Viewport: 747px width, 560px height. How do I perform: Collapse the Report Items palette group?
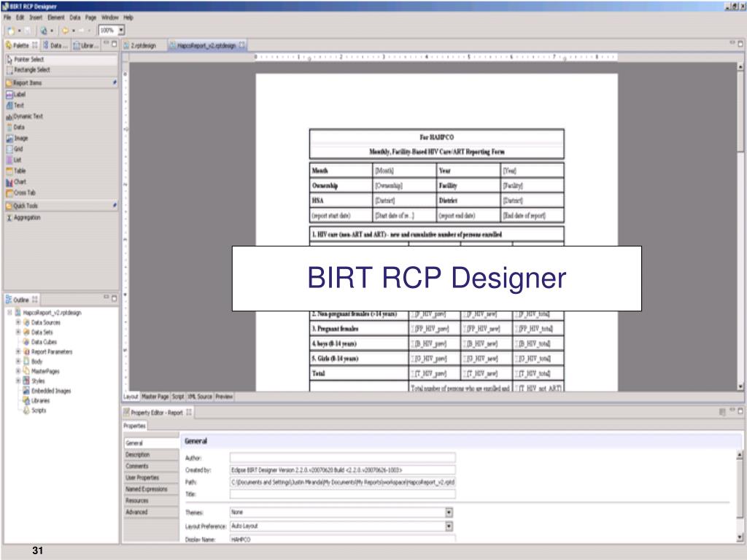[61, 83]
